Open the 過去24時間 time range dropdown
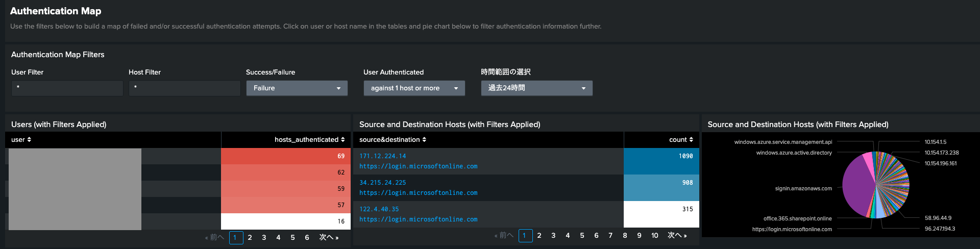The image size is (980, 249). click(x=537, y=88)
